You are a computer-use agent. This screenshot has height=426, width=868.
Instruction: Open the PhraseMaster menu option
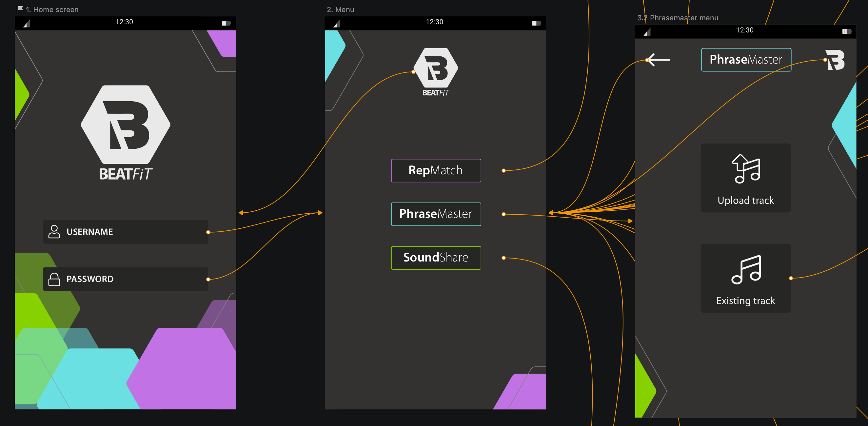pos(436,214)
